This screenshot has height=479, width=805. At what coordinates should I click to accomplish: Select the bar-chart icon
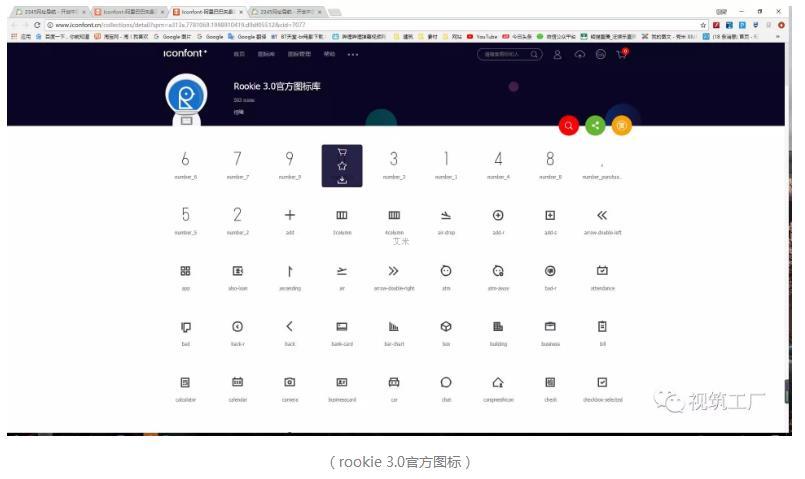pos(394,326)
